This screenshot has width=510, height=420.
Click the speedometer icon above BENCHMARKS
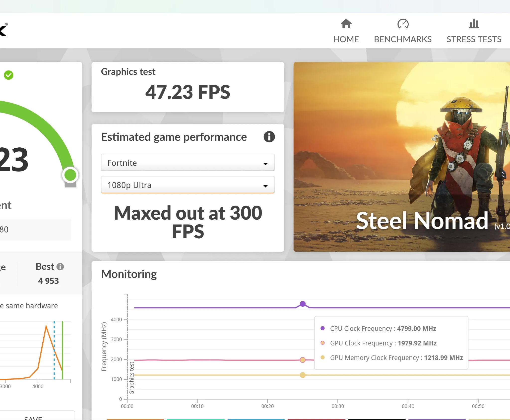point(403,24)
